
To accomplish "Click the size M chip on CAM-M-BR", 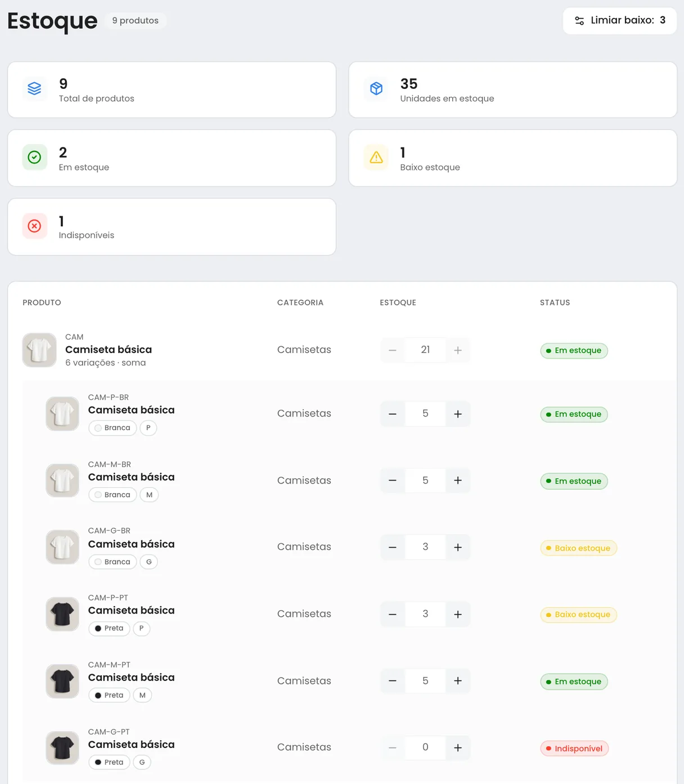I will coord(149,495).
